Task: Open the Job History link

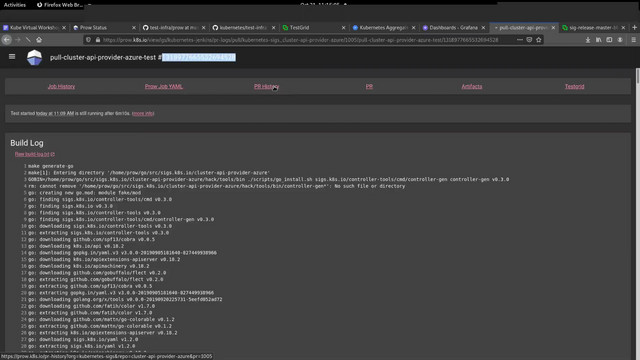Action: 61,87
